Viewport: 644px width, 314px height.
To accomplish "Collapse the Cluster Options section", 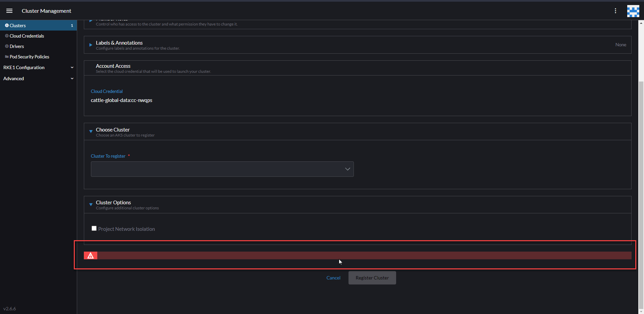I will click(91, 205).
